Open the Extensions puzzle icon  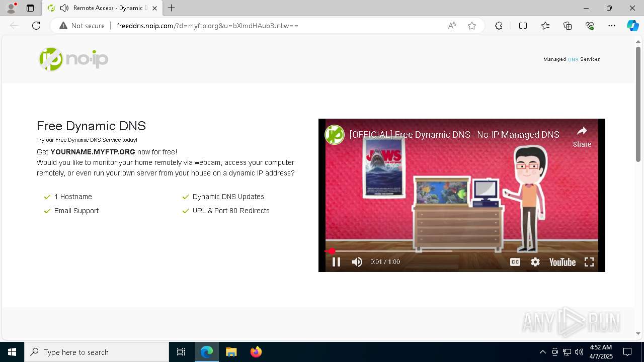[499, 26]
